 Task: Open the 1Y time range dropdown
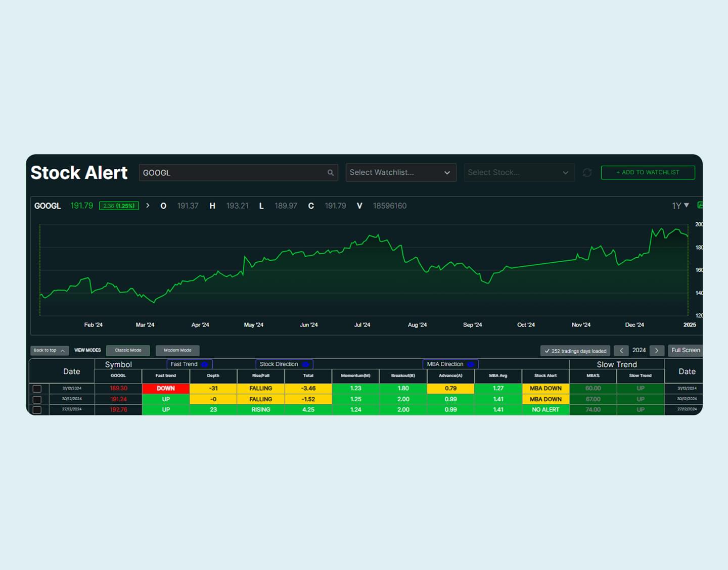[680, 206]
